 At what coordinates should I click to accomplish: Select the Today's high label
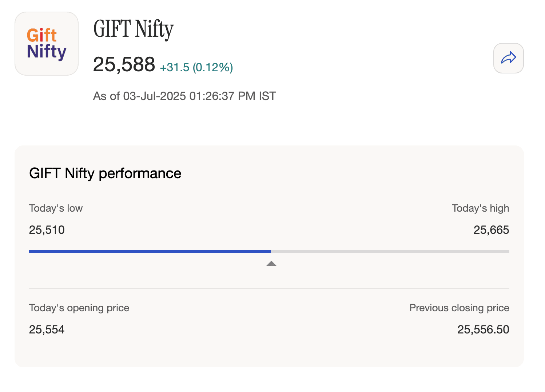(x=480, y=208)
